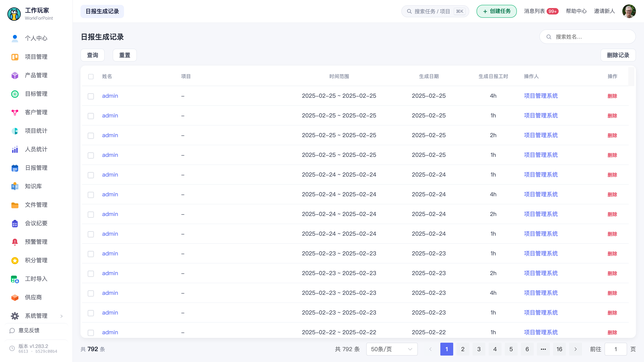Open user avatar in top right
The height and width of the screenshot is (362, 644).
tap(629, 11)
